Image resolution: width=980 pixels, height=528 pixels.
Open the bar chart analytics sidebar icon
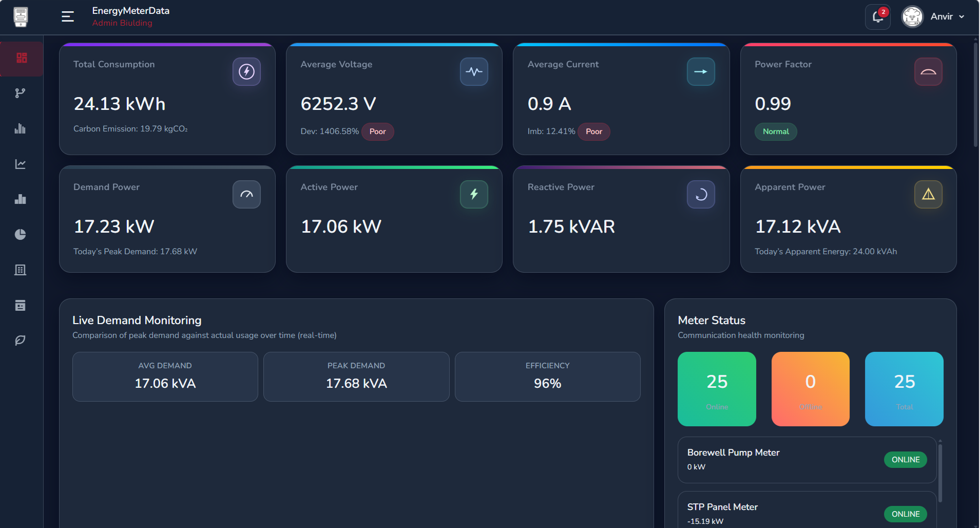coord(22,129)
